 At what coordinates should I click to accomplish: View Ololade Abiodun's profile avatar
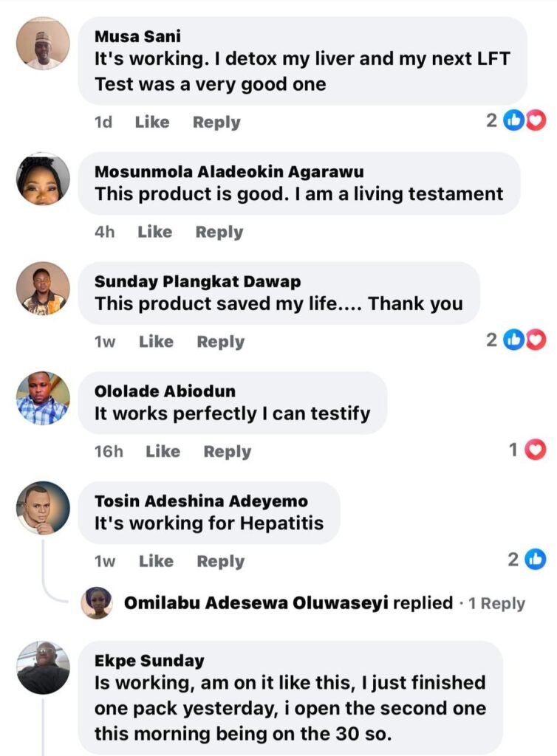click(43, 398)
